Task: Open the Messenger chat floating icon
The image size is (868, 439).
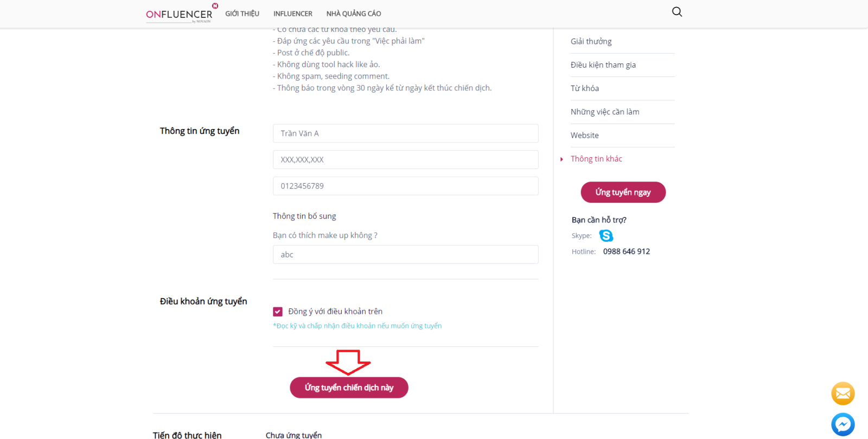Action: (843, 424)
